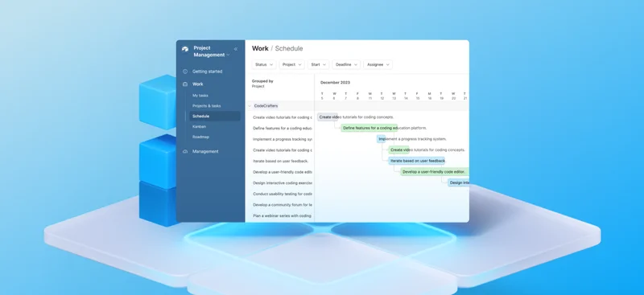Go to My tasks
Screen dimensions: 644x295
click(x=200, y=96)
